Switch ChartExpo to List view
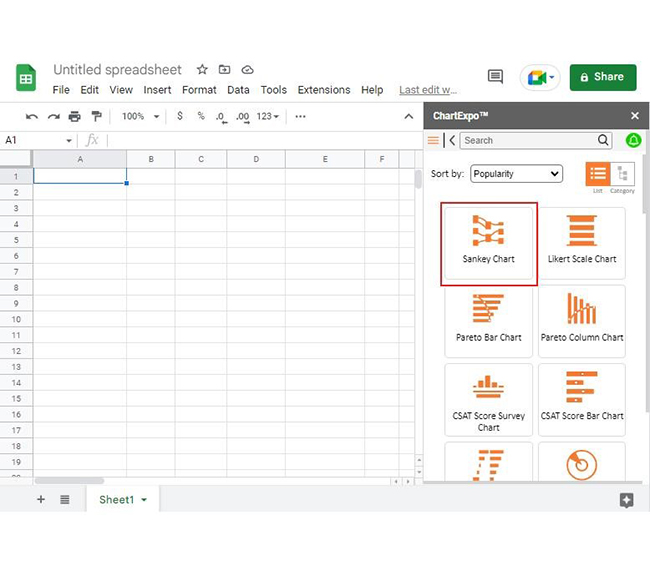The height and width of the screenshot is (576, 650). pyautogui.click(x=598, y=174)
